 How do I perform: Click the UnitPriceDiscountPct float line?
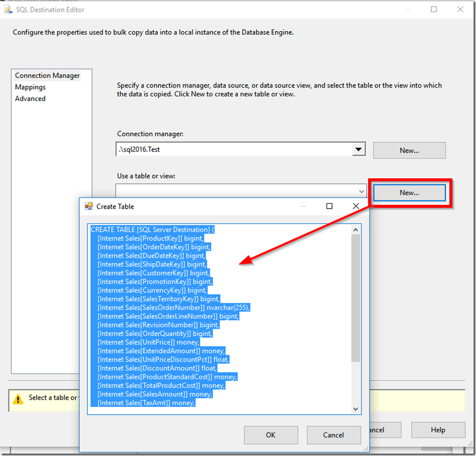pos(164,360)
